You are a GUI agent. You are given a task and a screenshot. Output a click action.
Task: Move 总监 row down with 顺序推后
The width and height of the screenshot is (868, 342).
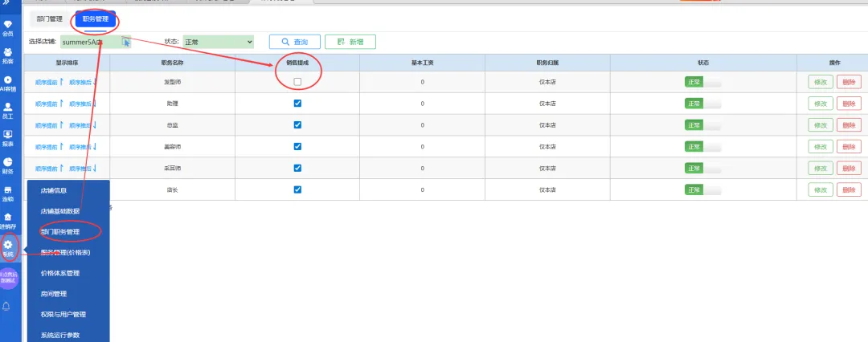point(83,125)
